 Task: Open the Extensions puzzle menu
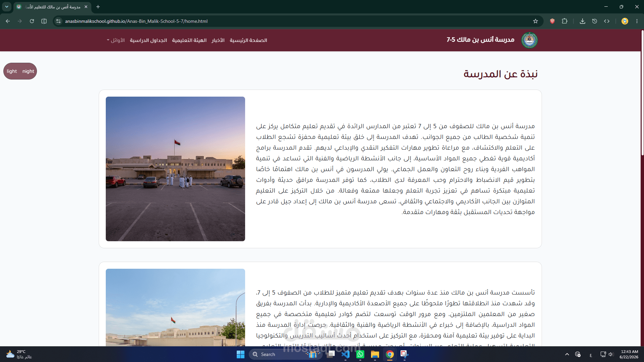click(565, 21)
